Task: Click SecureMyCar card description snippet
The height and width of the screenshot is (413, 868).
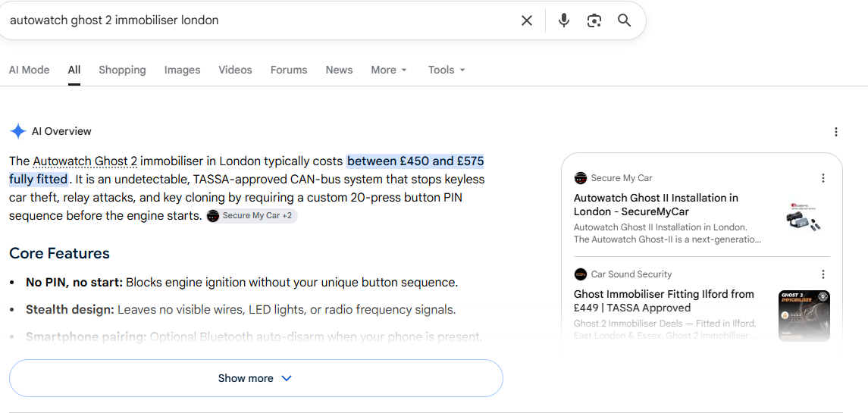Action: coord(668,233)
